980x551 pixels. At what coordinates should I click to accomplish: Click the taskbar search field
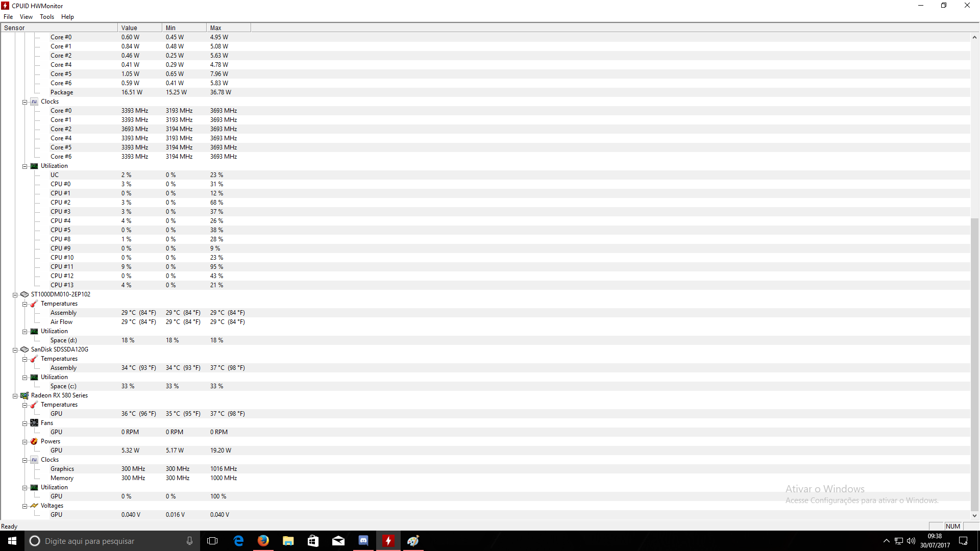pyautogui.click(x=112, y=541)
